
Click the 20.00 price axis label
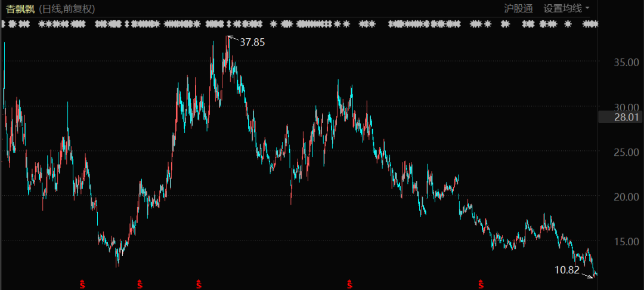[x=626, y=196]
